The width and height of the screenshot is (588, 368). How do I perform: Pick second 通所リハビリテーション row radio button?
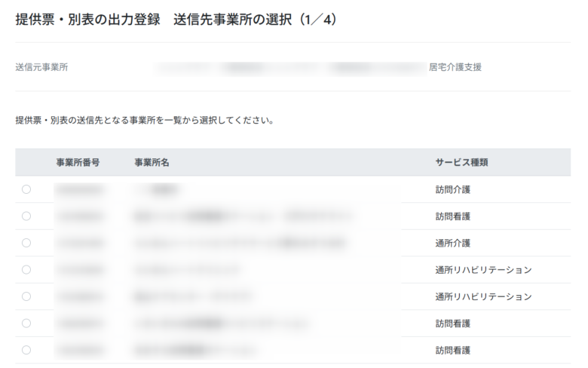coord(26,296)
